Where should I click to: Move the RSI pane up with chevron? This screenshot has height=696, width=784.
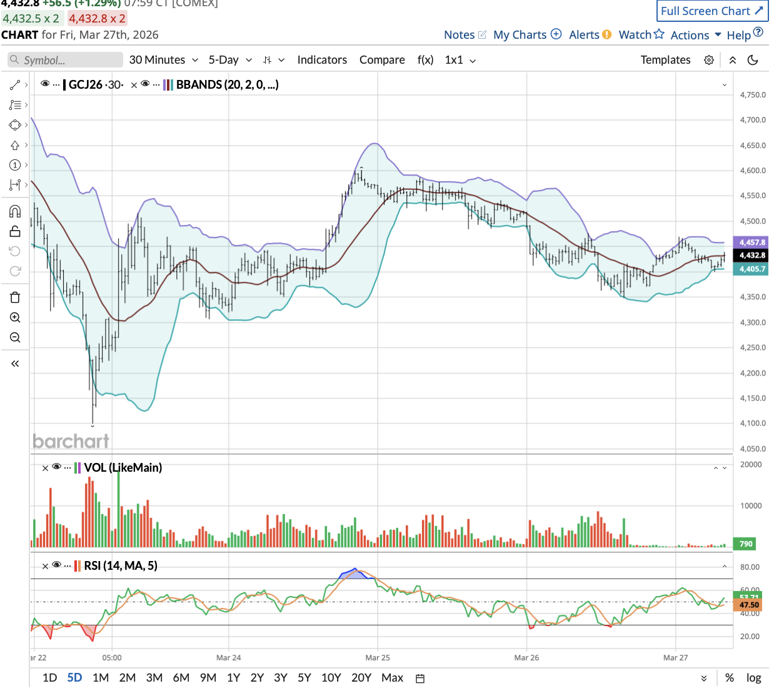(725, 567)
